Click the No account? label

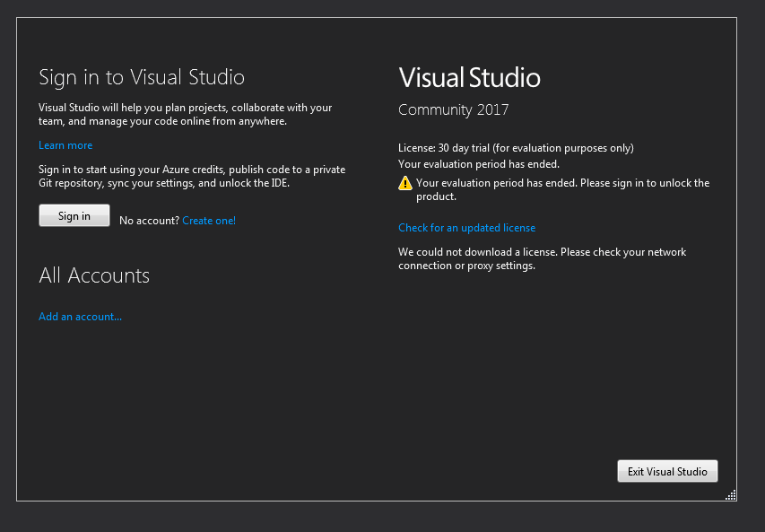[x=149, y=221]
